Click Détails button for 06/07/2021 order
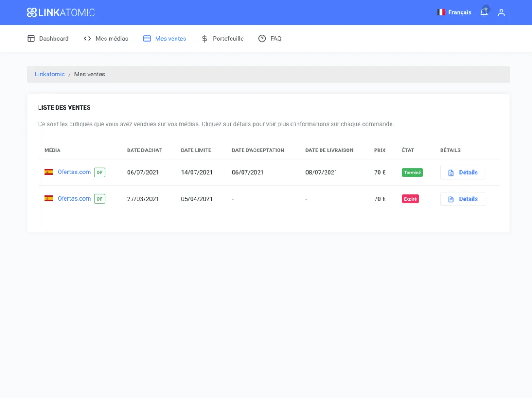 click(x=462, y=173)
